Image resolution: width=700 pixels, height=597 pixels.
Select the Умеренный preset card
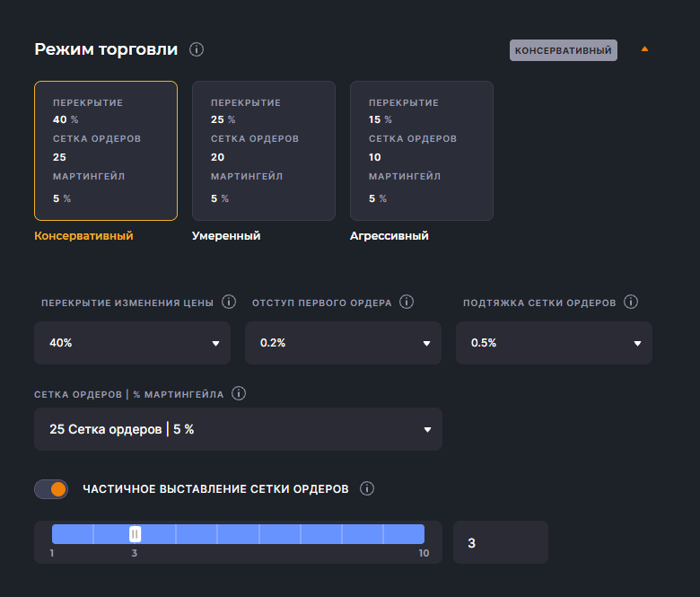264,151
